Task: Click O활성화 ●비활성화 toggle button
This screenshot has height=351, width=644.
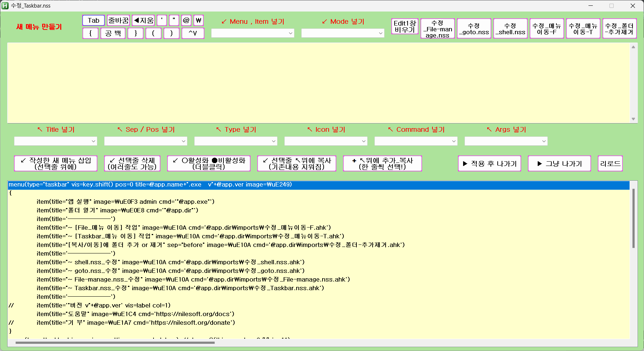Action: pos(209,163)
